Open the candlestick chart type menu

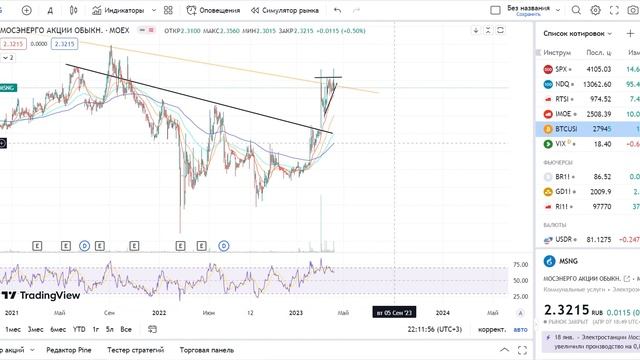click(73, 10)
